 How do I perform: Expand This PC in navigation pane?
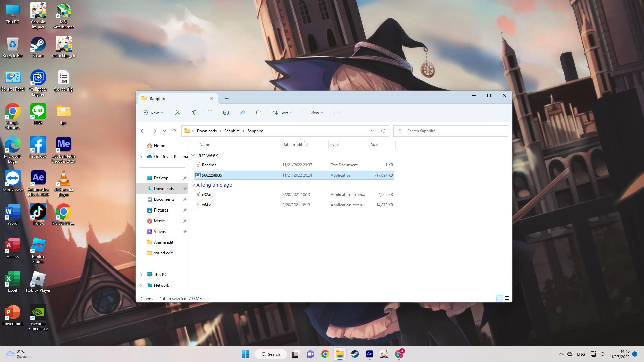pos(141,275)
